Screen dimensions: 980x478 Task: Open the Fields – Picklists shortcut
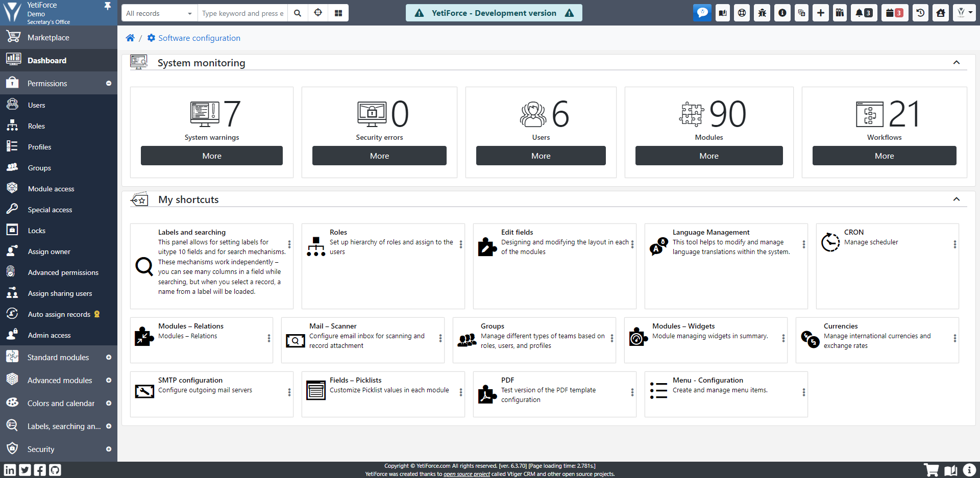(383, 394)
